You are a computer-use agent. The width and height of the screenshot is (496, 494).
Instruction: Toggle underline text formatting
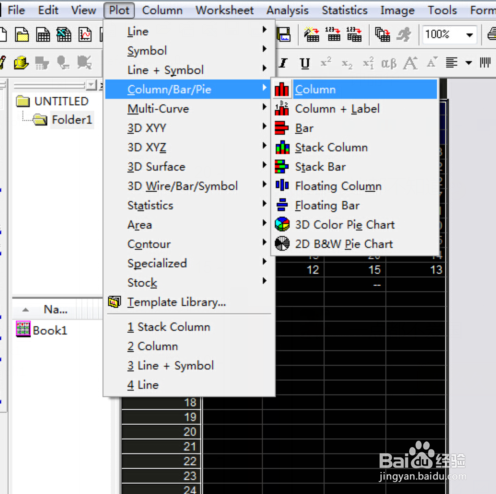point(305,63)
